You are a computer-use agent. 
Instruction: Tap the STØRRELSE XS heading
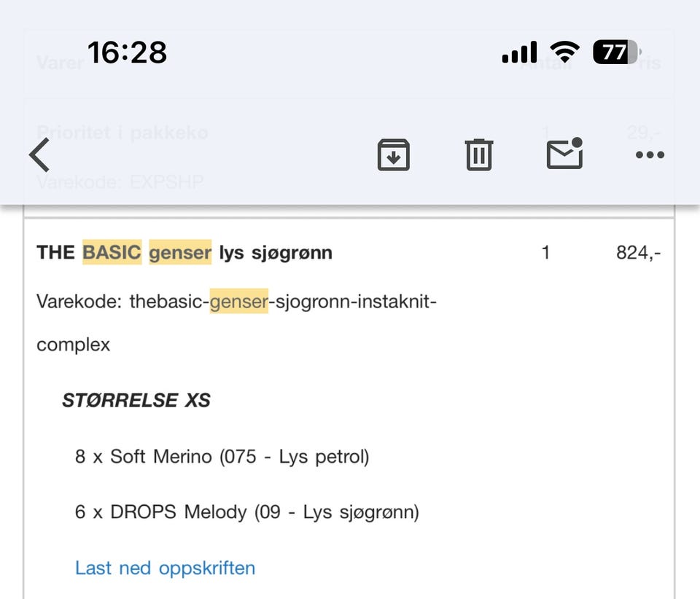(136, 400)
